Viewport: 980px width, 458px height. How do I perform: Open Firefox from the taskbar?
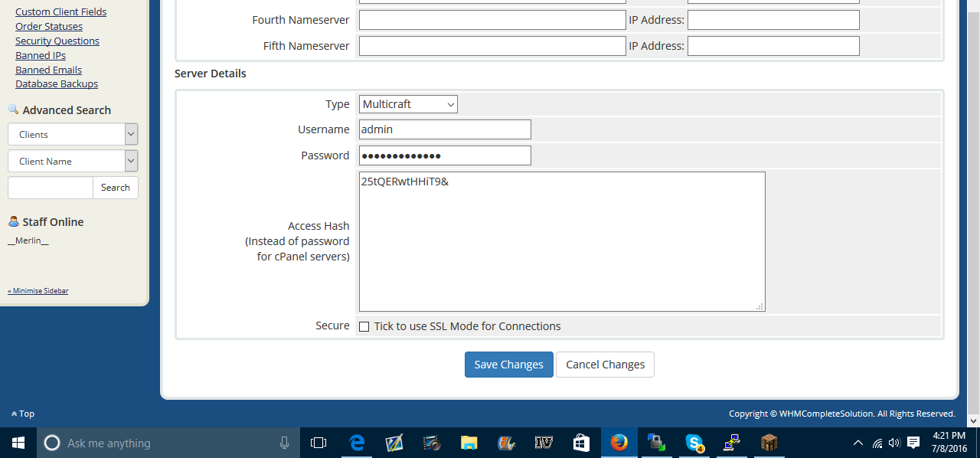[x=619, y=443]
